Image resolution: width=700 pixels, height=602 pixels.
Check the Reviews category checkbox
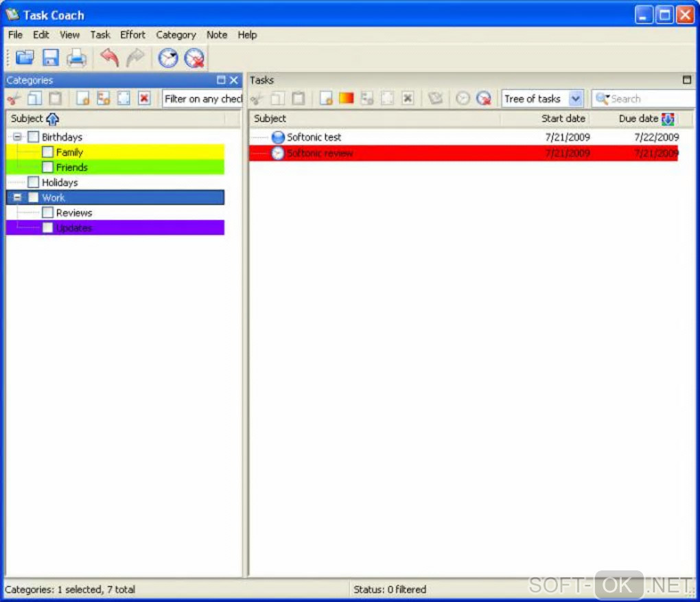pyautogui.click(x=48, y=213)
